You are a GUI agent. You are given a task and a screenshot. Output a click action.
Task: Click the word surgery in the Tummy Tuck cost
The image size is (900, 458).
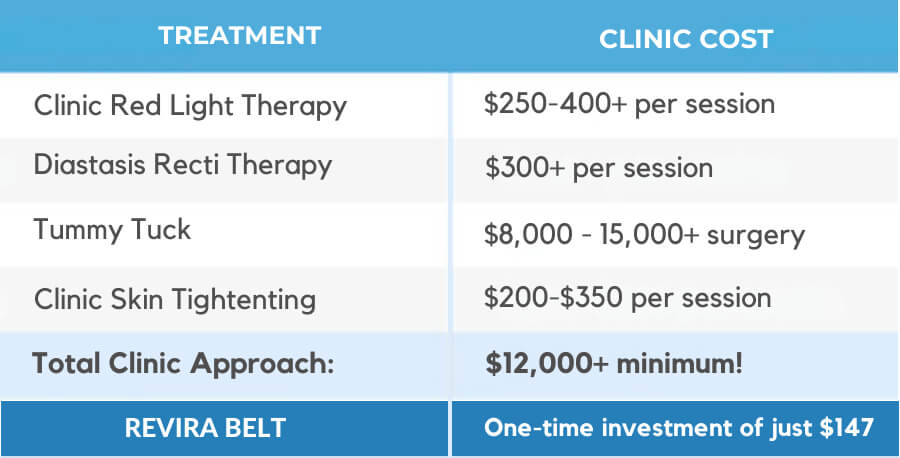[x=757, y=235]
